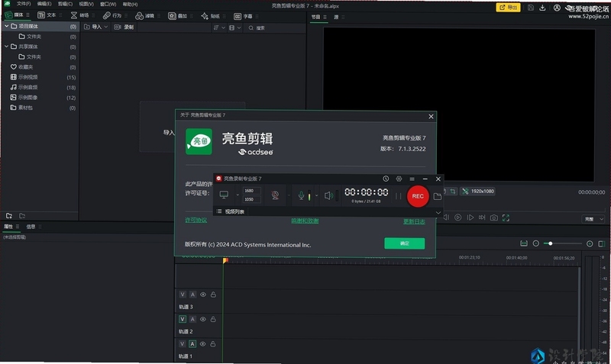
Task: Open the 更新日志 changelog link
Action: tap(414, 221)
